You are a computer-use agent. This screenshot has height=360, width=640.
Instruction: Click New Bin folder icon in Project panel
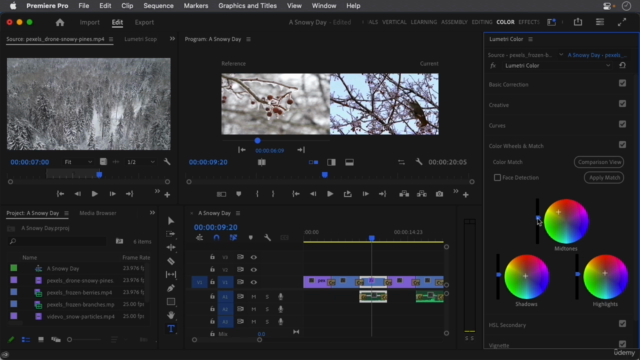(x=119, y=241)
